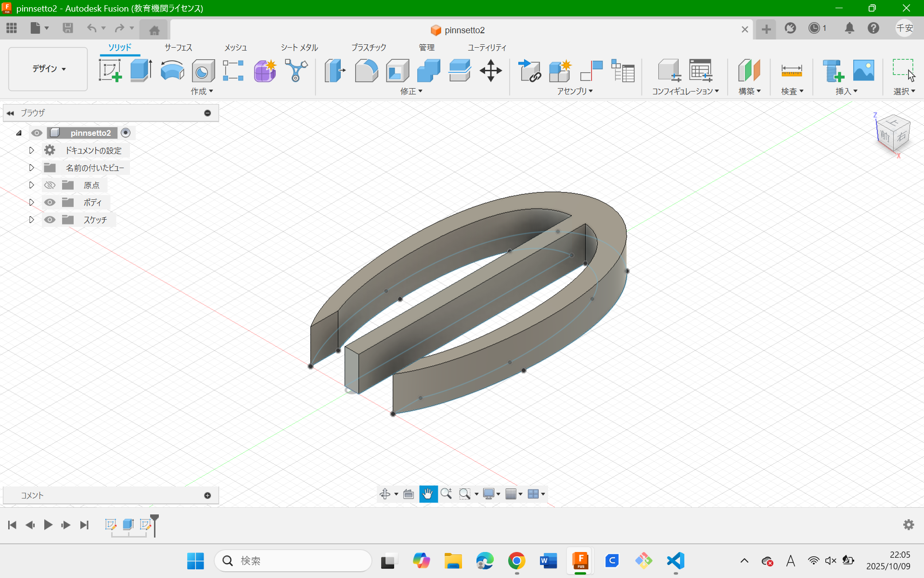Activate the Fillet tool
Screen dimensions: 924x578
point(366,70)
